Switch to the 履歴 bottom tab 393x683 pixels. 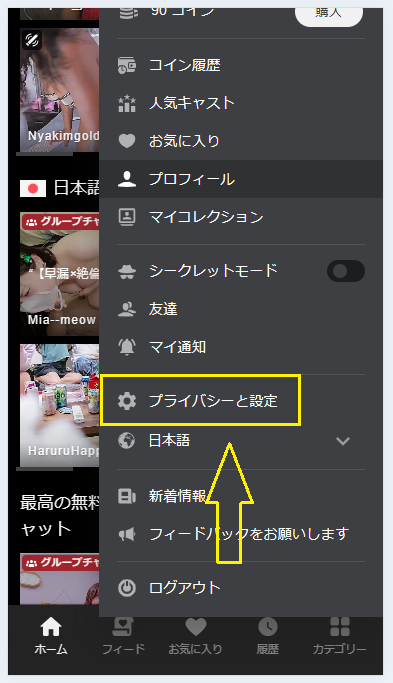[268, 635]
